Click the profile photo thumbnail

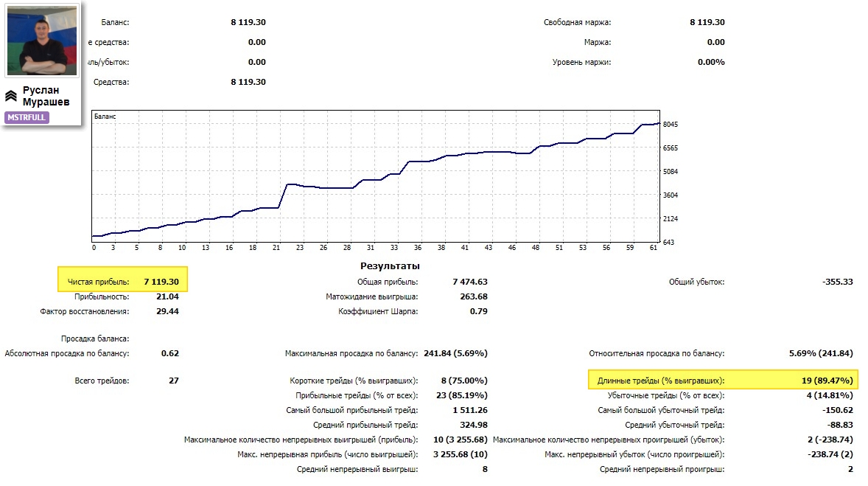[x=41, y=40]
